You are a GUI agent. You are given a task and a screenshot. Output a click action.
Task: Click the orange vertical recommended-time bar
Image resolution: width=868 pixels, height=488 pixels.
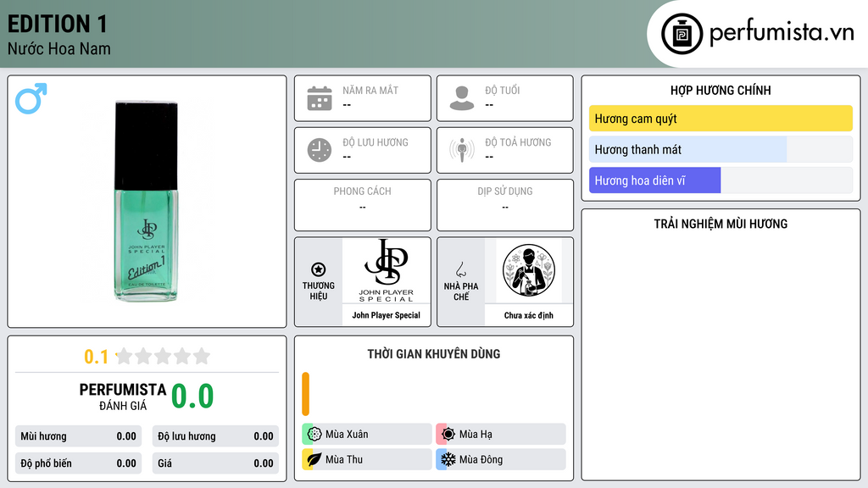305,394
